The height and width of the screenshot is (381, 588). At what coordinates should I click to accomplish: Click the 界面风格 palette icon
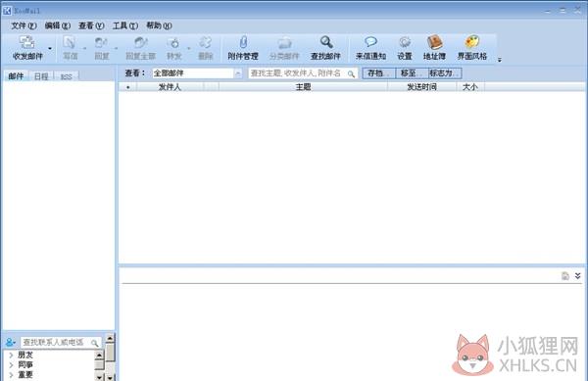pyautogui.click(x=471, y=42)
